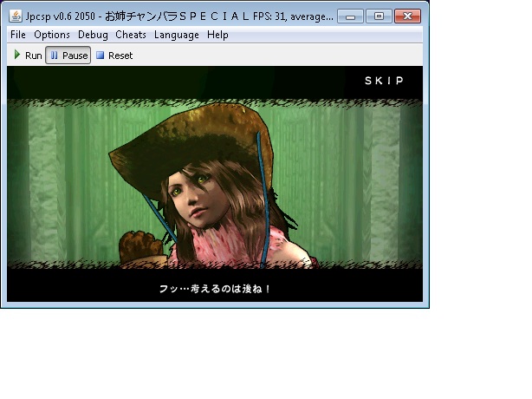Open the File menu
Viewport: 532px width, 399px height.
tap(18, 35)
